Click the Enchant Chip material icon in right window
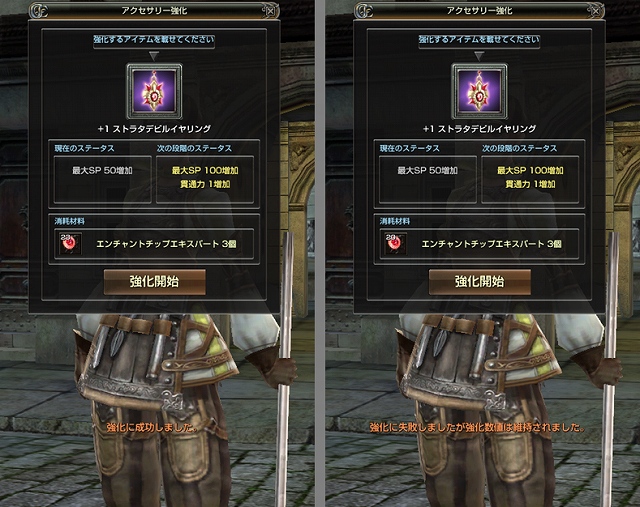This screenshot has width=640, height=507. pos(395,244)
